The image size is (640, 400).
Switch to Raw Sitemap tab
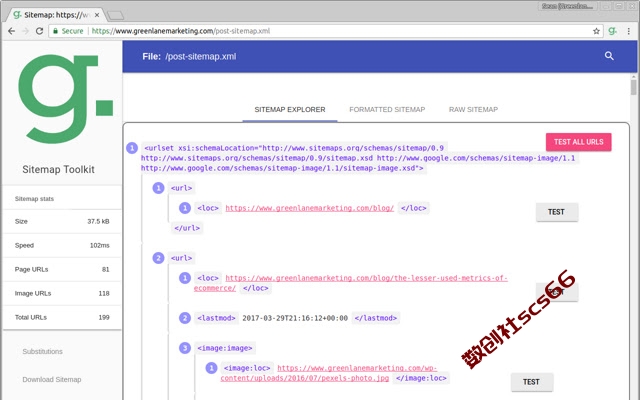(x=473, y=109)
